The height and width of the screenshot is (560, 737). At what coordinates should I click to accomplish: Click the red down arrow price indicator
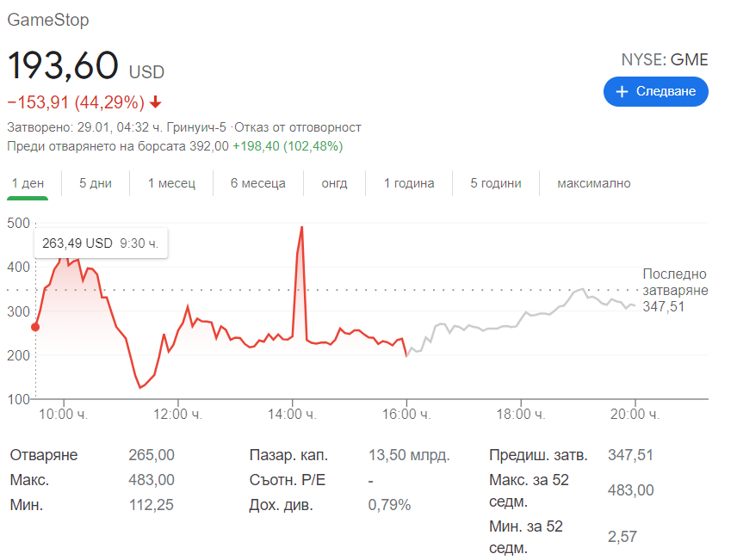point(156,102)
